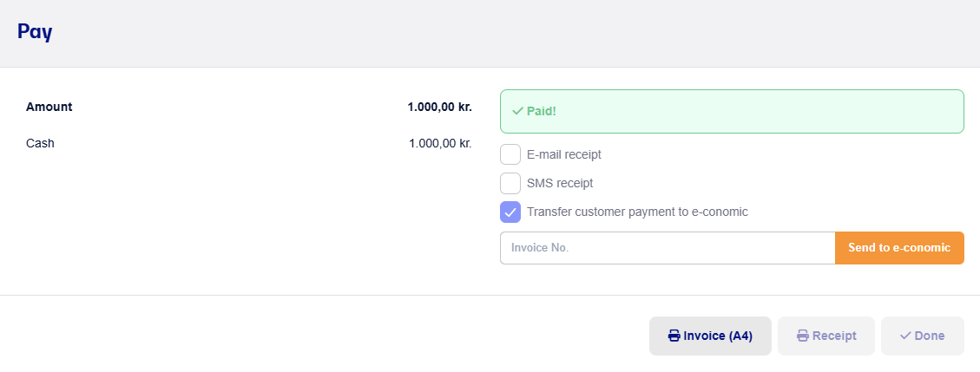Finish by clicking Done

[923, 336]
